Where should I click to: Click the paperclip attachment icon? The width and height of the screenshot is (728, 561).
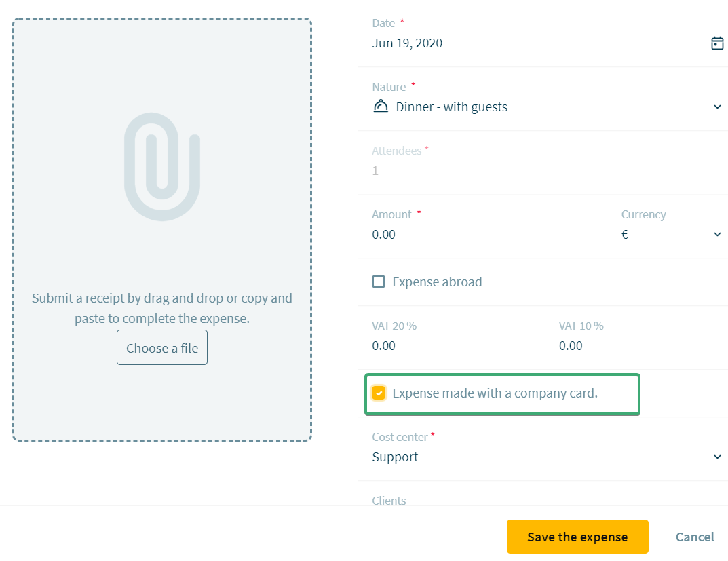[162, 167]
